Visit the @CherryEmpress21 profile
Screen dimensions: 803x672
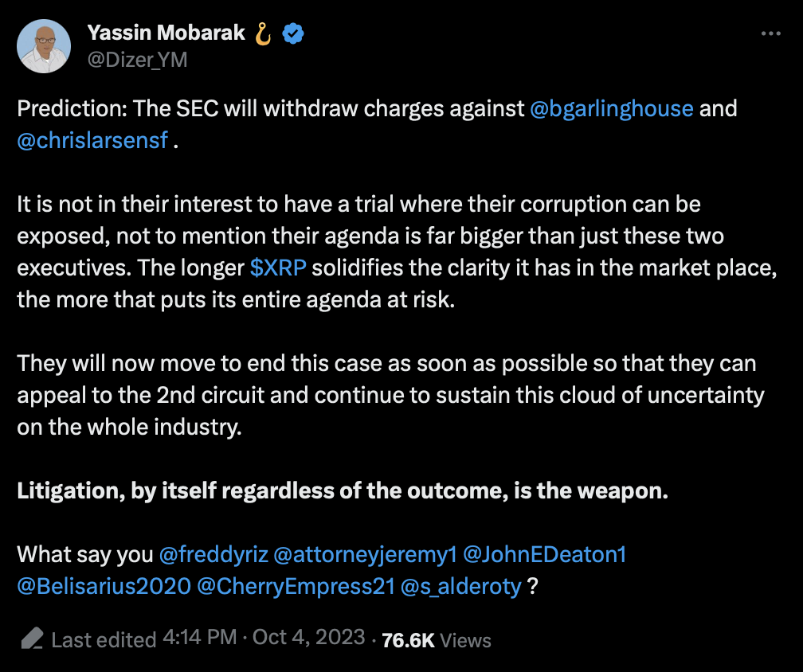(296, 586)
